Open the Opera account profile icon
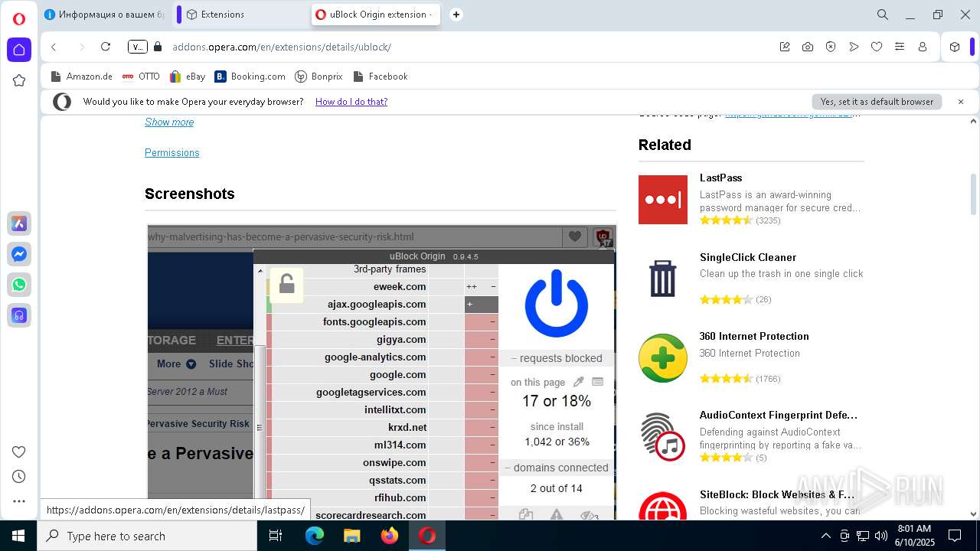 (923, 47)
